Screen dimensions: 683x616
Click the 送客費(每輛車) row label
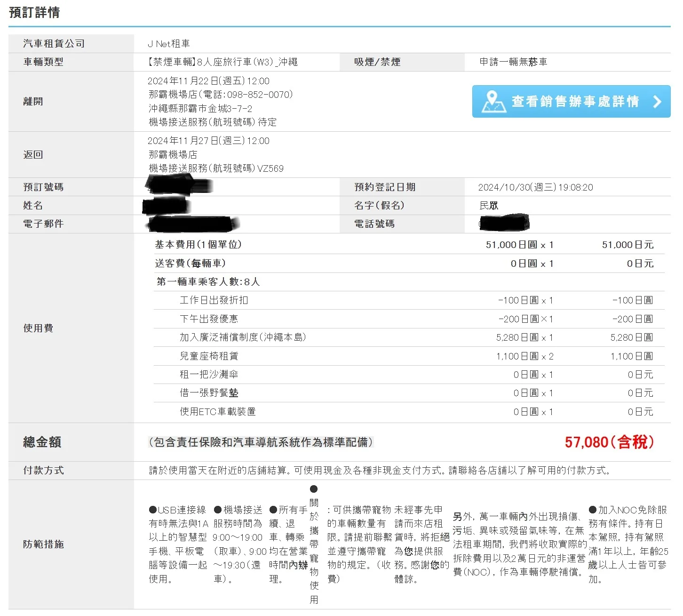click(x=190, y=264)
